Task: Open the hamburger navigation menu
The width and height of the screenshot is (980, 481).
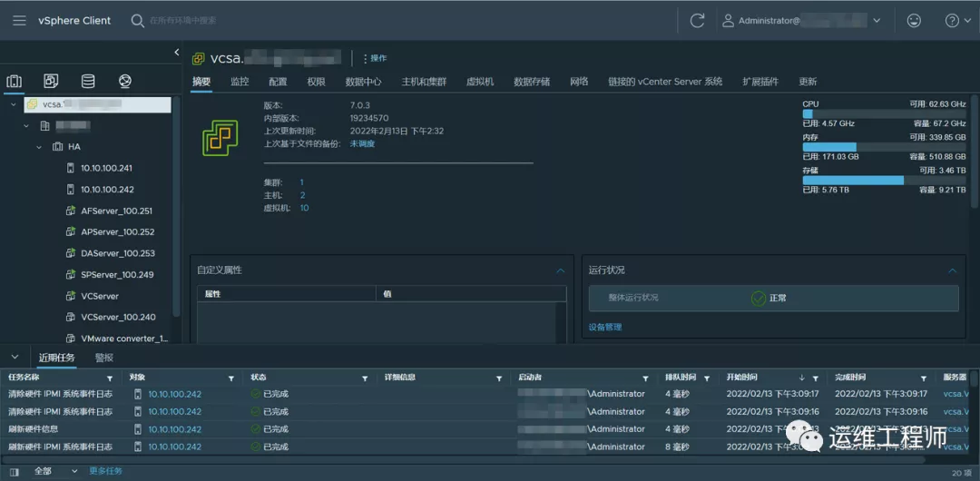Action: [19, 20]
